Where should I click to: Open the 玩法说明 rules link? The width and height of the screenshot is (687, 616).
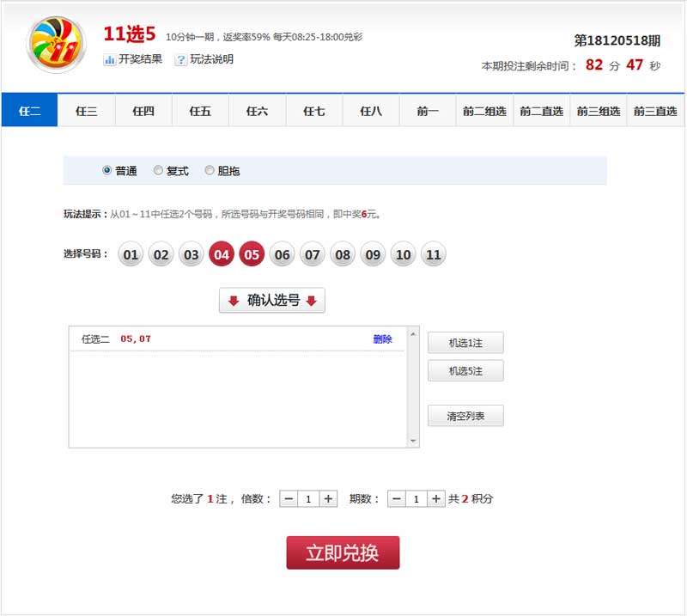[211, 59]
